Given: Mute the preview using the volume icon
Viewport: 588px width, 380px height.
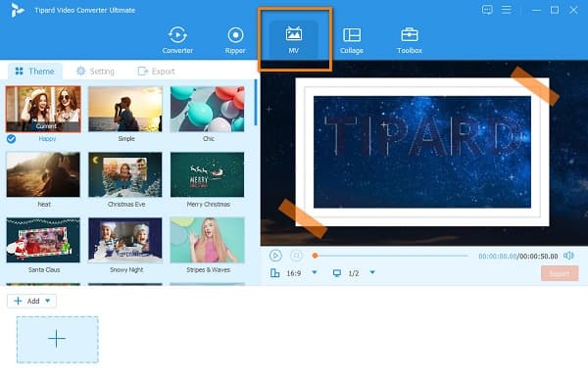Looking at the screenshot, I should (x=568, y=256).
